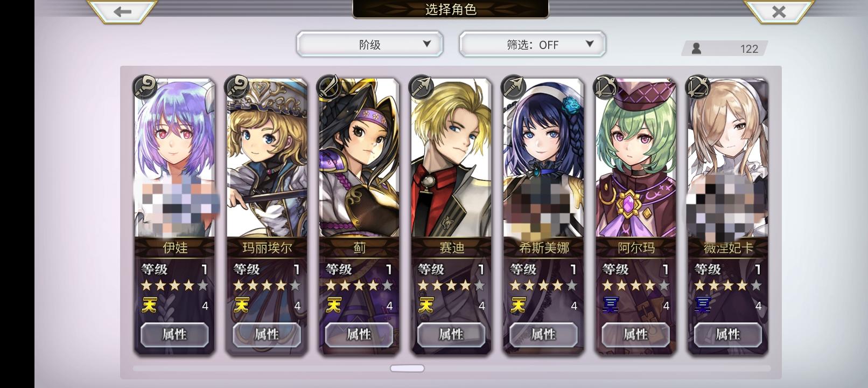This screenshot has height=388, width=868.
Task: Click the 122 character count indicator
Action: 725,48
